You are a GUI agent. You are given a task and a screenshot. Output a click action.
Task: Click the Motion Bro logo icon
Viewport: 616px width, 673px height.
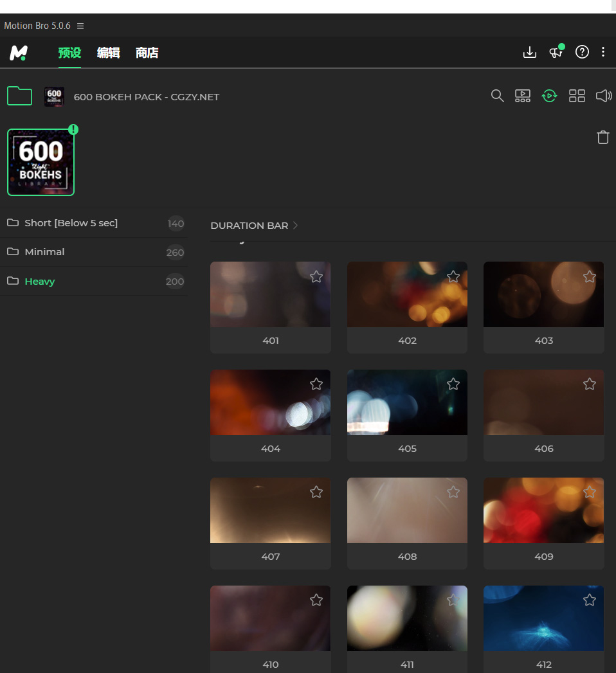(x=19, y=53)
